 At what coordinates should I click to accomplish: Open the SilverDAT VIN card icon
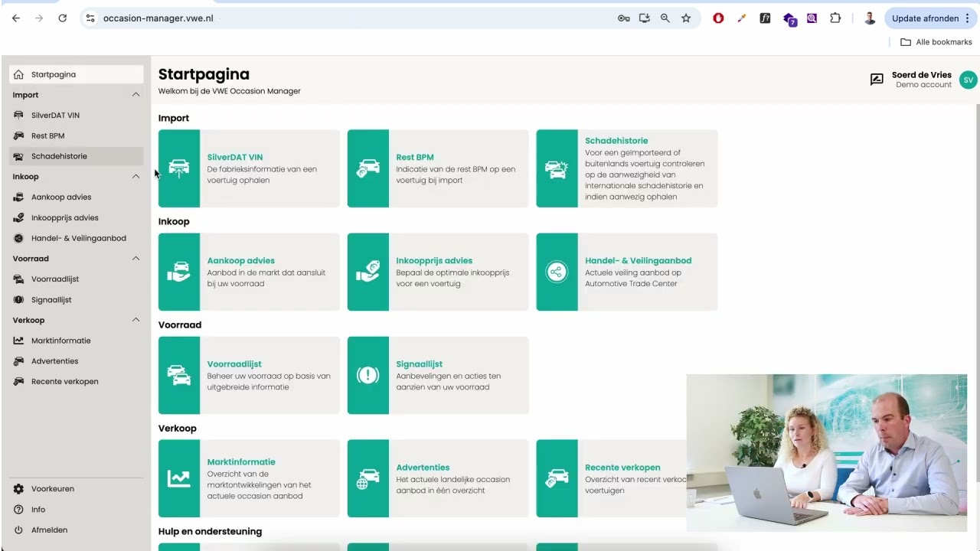pyautogui.click(x=179, y=168)
